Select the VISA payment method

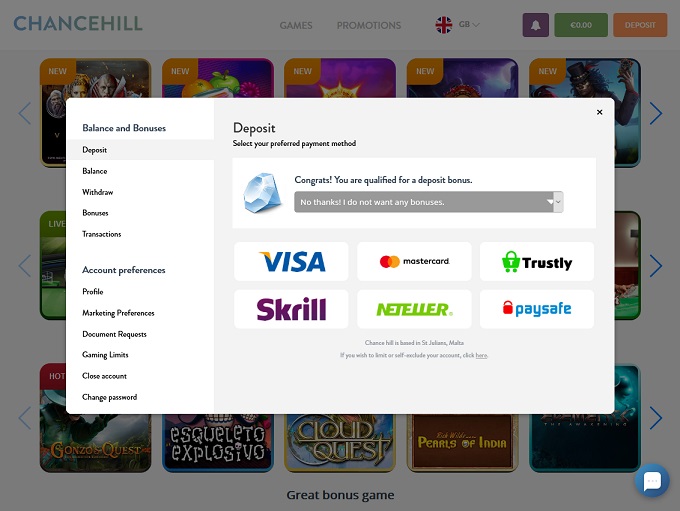coord(291,262)
